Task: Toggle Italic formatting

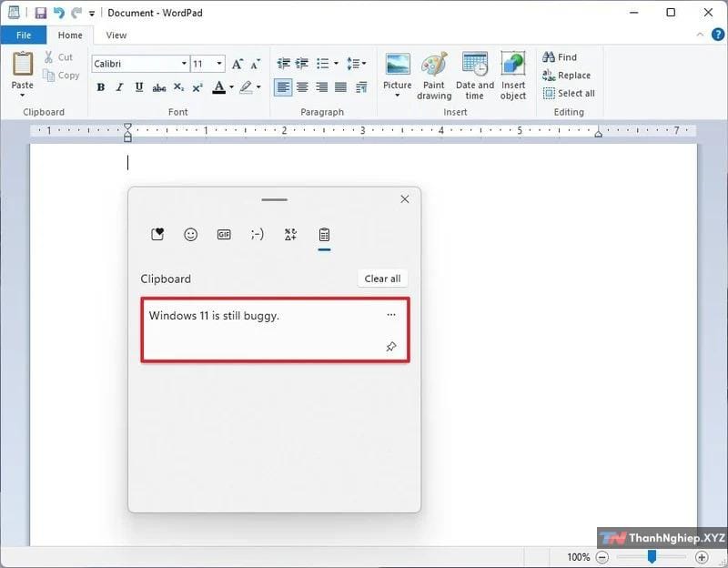Action: pos(119,86)
